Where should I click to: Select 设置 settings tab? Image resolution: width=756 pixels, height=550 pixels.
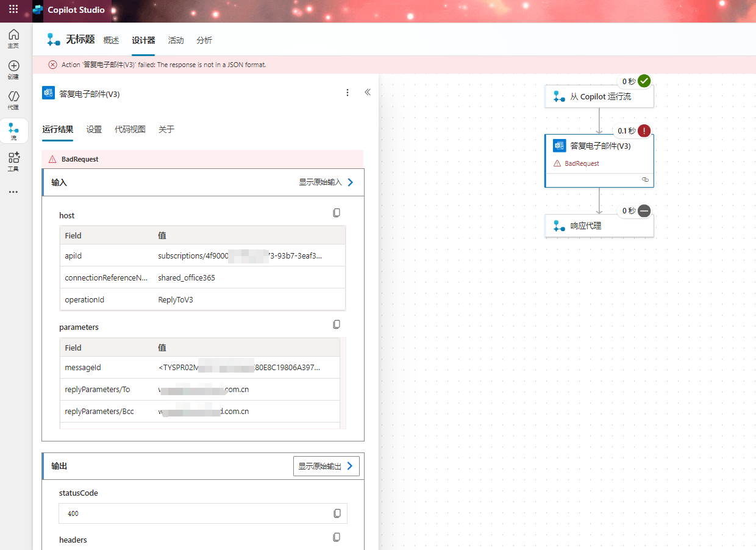coord(94,129)
